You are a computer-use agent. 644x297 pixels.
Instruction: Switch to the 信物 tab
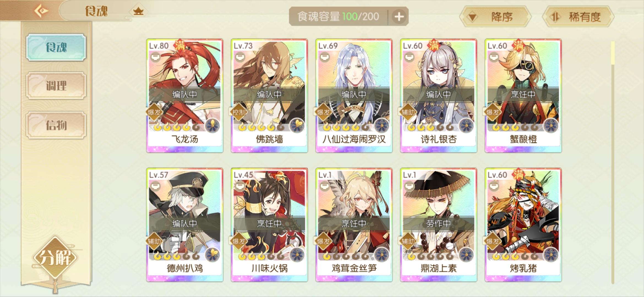pyautogui.click(x=56, y=125)
